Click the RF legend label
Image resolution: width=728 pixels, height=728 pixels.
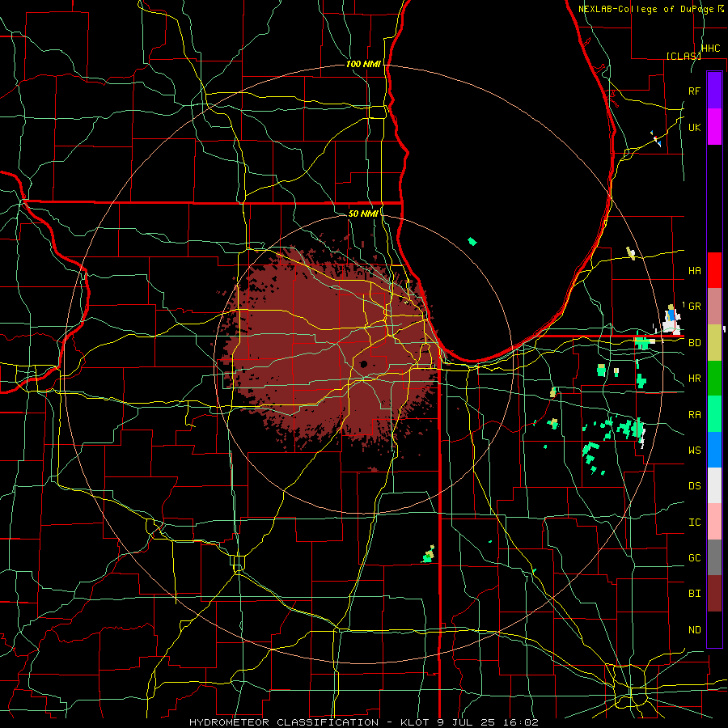(x=694, y=91)
